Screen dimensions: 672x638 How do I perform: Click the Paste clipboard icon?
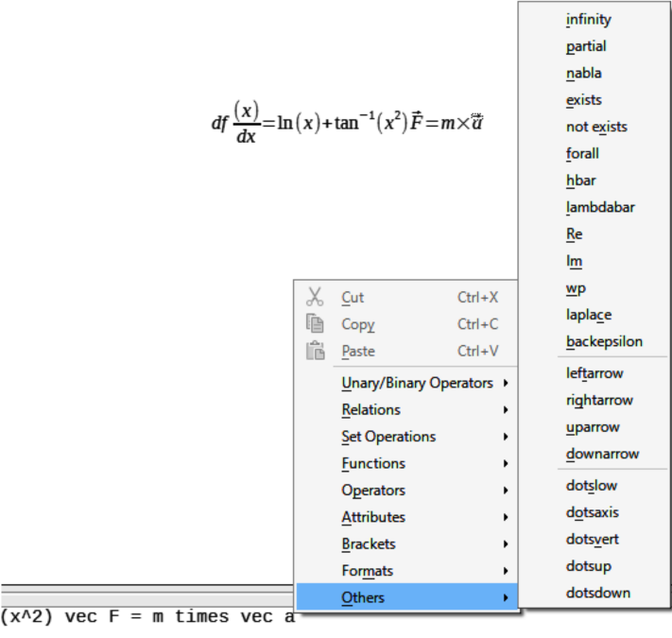pos(316,352)
